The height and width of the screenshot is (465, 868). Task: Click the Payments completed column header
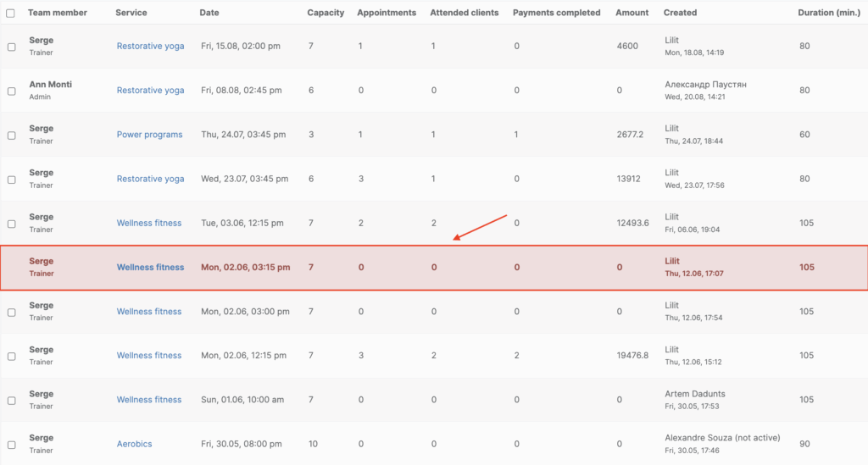[556, 13]
